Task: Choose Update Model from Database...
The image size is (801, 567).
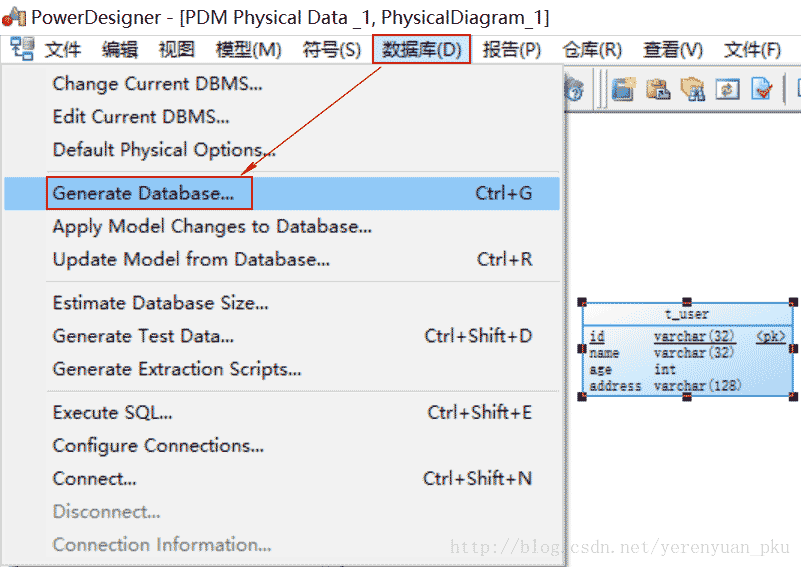Action: (282, 259)
